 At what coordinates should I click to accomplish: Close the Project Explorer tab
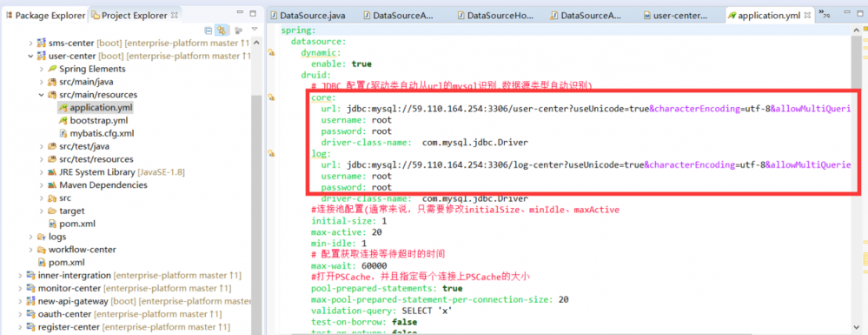175,15
